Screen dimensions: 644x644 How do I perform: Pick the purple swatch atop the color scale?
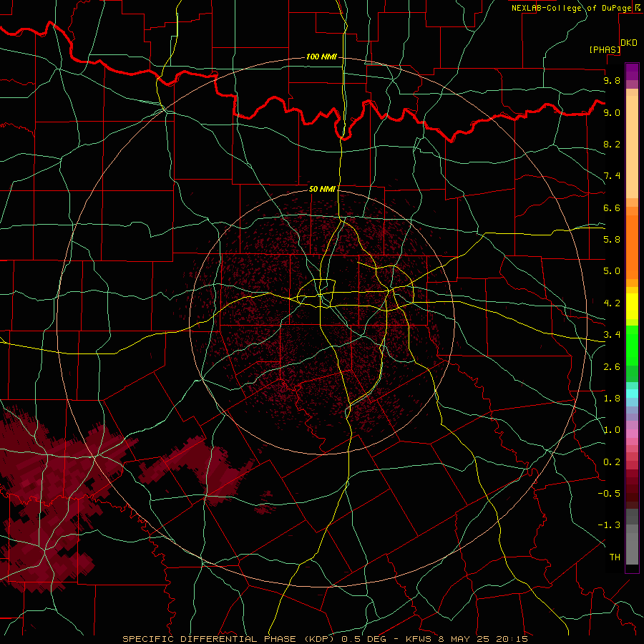click(x=632, y=72)
